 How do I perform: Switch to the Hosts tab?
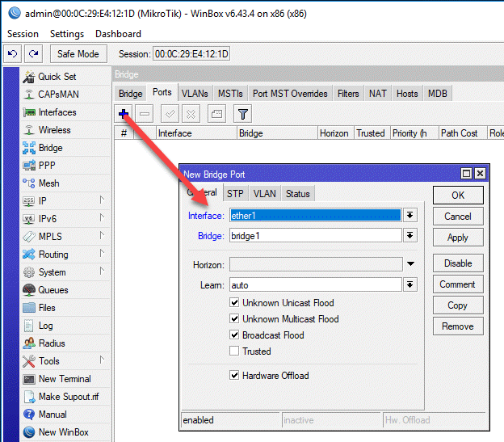click(x=407, y=94)
